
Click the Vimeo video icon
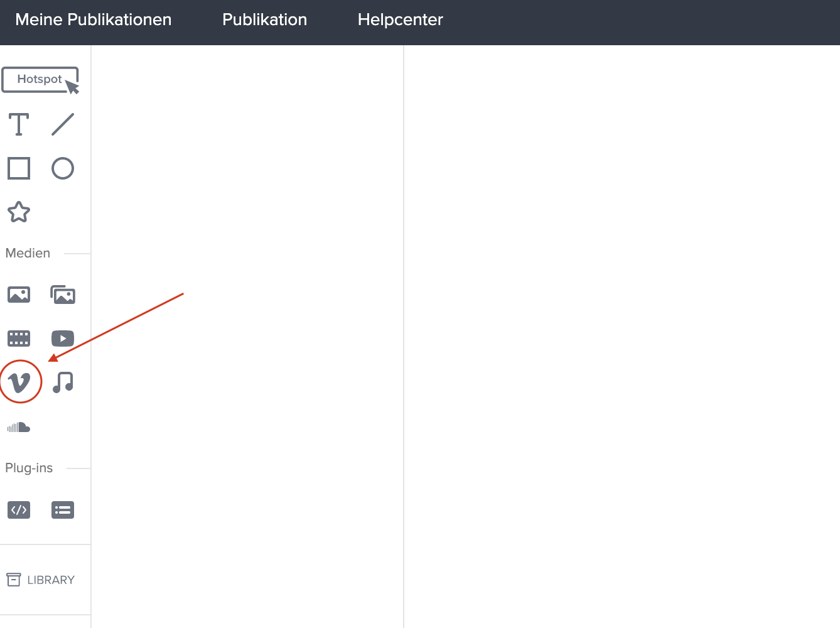(x=20, y=382)
